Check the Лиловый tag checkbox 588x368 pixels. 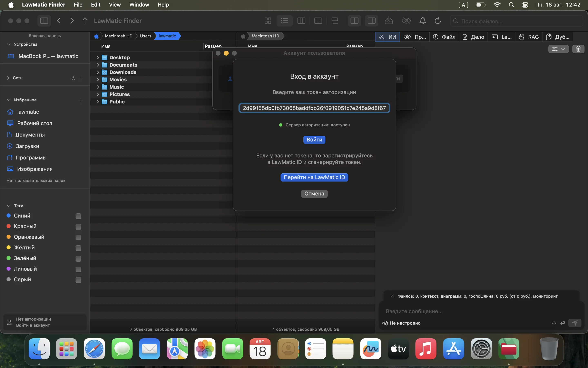[x=78, y=269]
